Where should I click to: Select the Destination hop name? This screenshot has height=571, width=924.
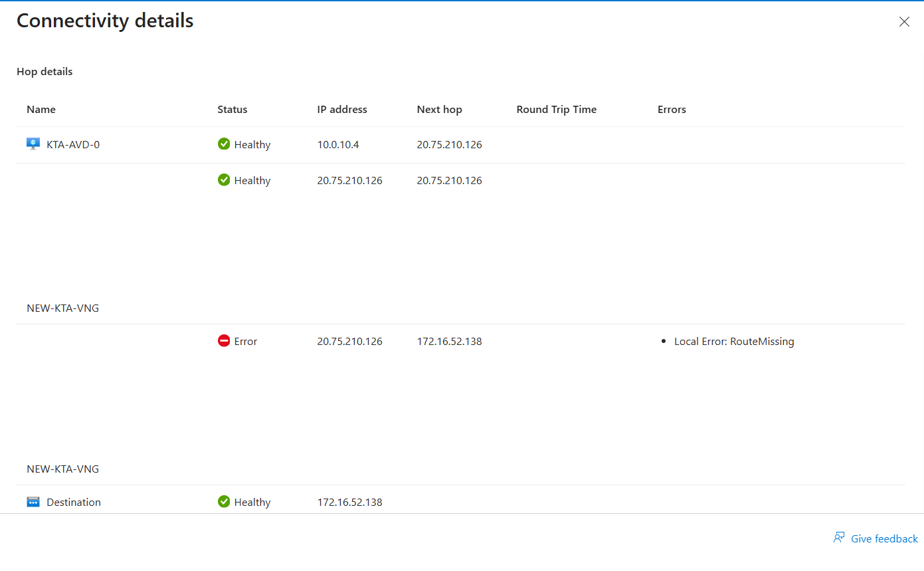point(74,502)
